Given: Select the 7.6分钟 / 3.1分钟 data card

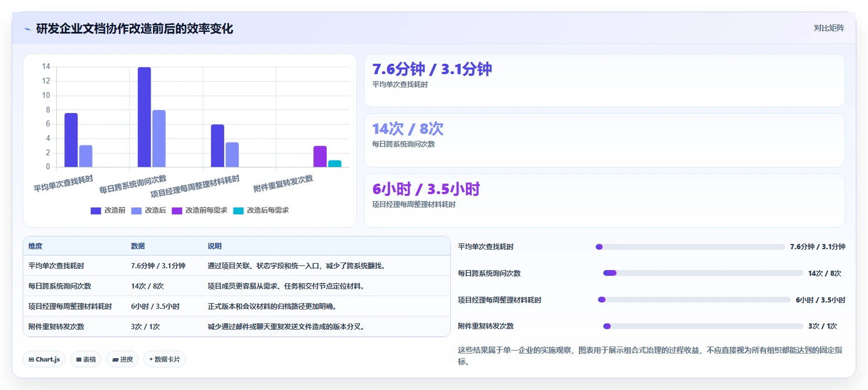Looking at the screenshot, I should [x=604, y=81].
